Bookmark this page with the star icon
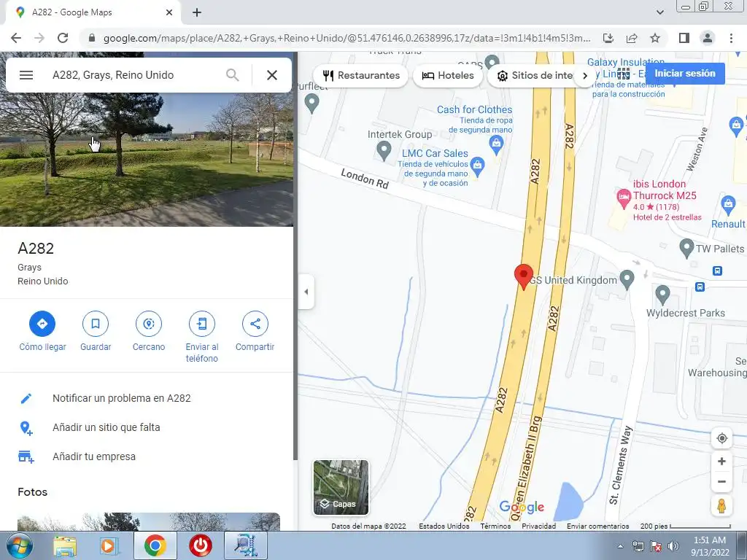 pyautogui.click(x=655, y=38)
